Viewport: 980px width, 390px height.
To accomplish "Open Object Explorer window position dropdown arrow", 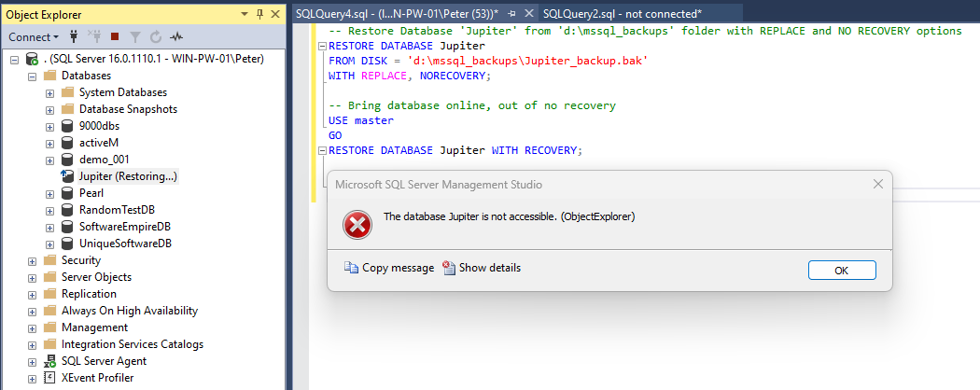I will click(245, 15).
